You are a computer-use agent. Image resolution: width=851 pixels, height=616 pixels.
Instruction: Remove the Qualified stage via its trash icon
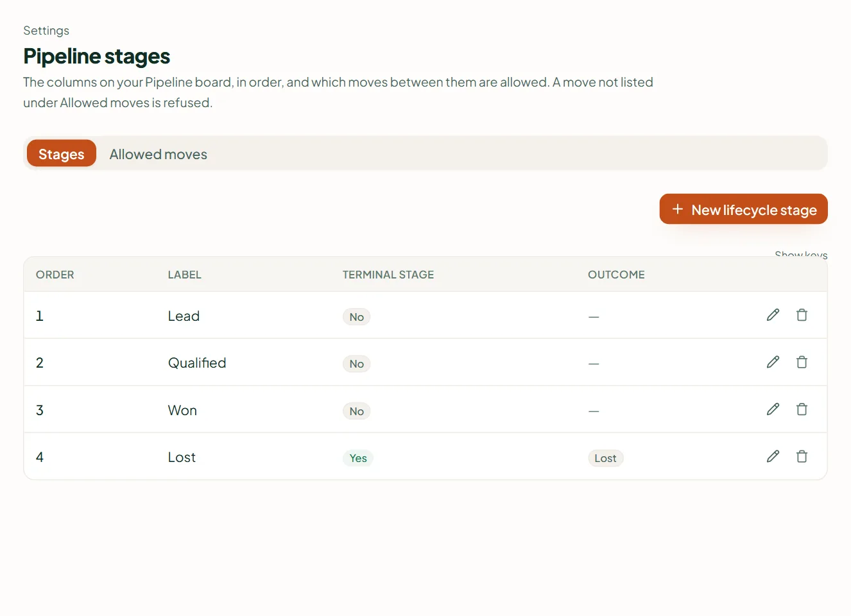(802, 362)
